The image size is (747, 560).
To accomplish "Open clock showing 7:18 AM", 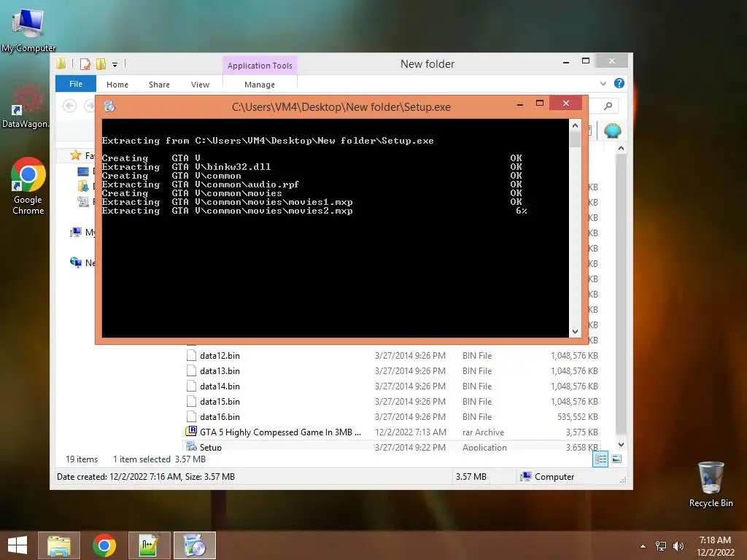I will [x=715, y=545].
